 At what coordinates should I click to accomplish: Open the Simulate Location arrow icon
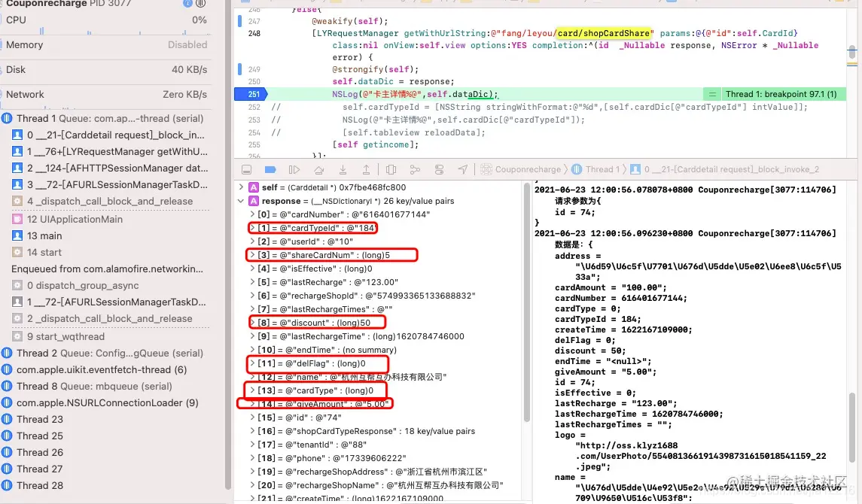click(x=463, y=170)
